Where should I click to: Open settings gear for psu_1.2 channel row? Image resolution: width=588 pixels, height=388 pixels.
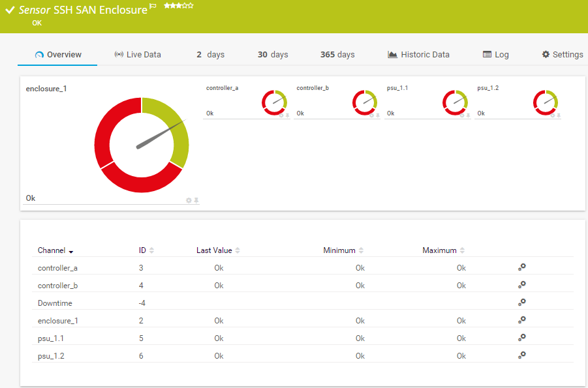[521, 355]
